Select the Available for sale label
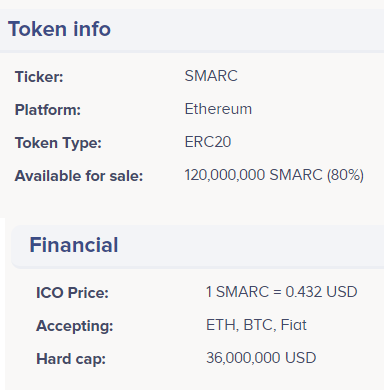The image size is (384, 390). point(79,176)
